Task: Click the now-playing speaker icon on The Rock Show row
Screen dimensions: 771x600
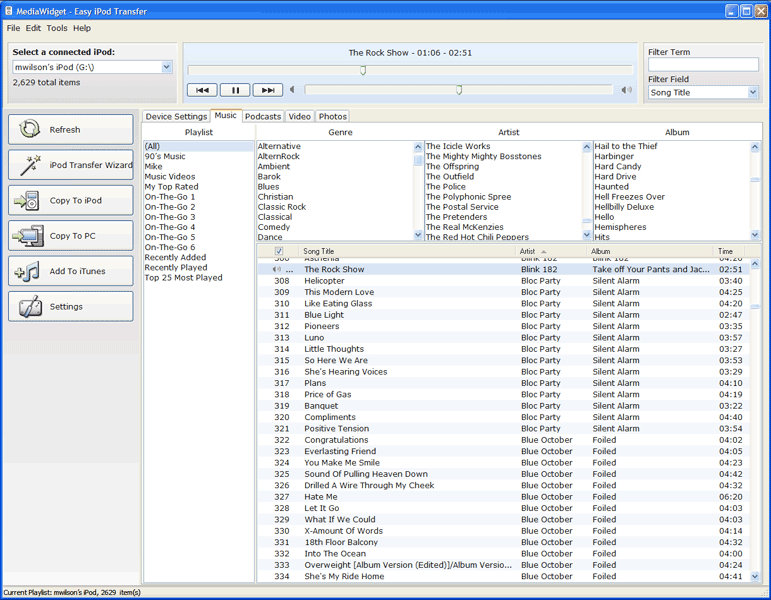Action: pyautogui.click(x=277, y=269)
